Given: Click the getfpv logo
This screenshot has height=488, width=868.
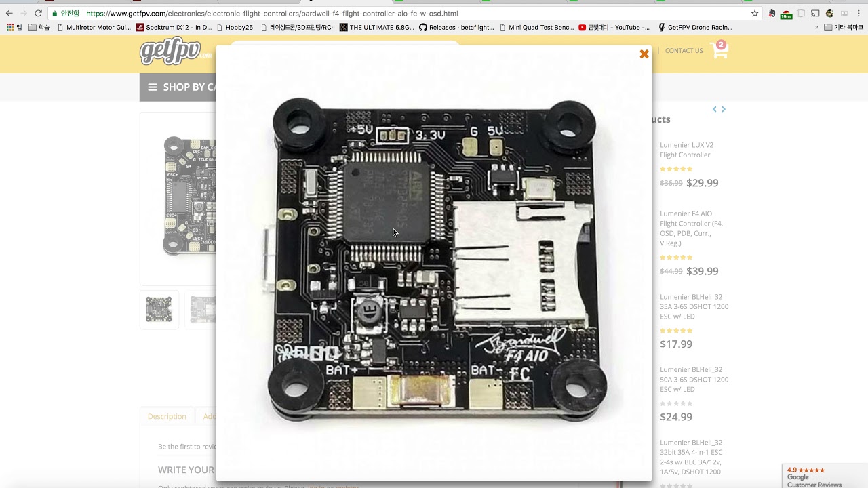Looking at the screenshot, I should (176, 51).
